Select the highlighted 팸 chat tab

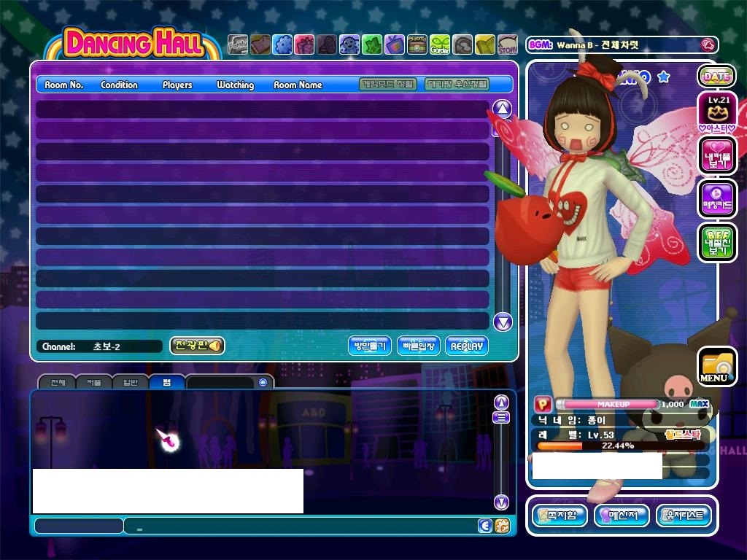(x=167, y=382)
